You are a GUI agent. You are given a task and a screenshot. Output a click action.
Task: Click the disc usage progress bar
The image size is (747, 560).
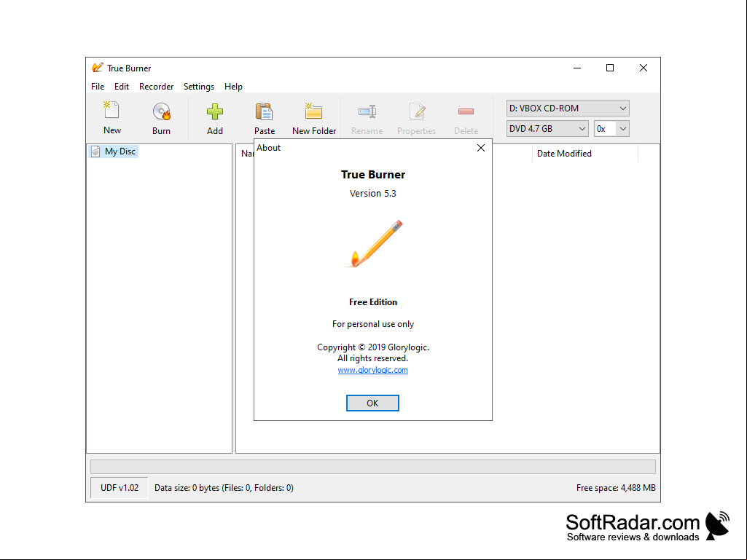(373, 467)
